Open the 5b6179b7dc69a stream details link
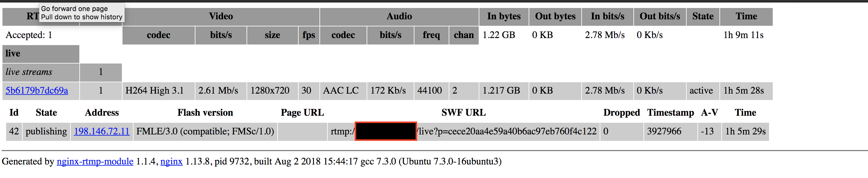This screenshot has height=178, width=868. point(36,91)
